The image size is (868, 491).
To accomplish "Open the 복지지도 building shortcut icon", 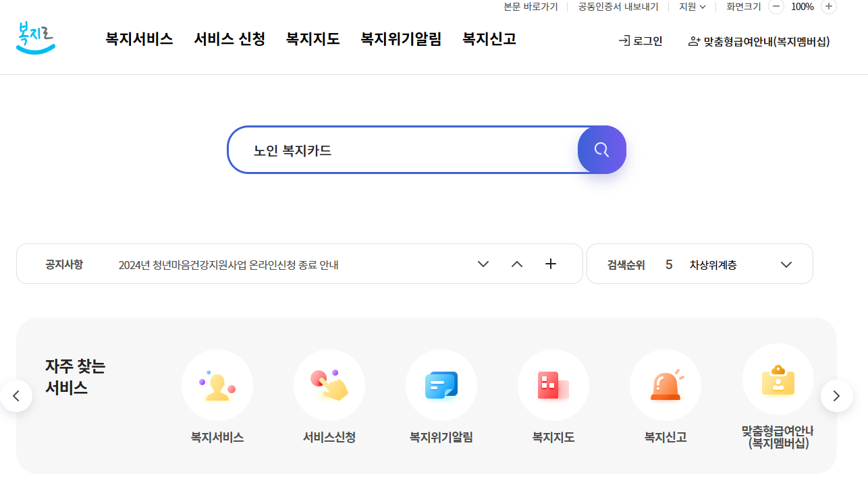I will click(x=553, y=385).
